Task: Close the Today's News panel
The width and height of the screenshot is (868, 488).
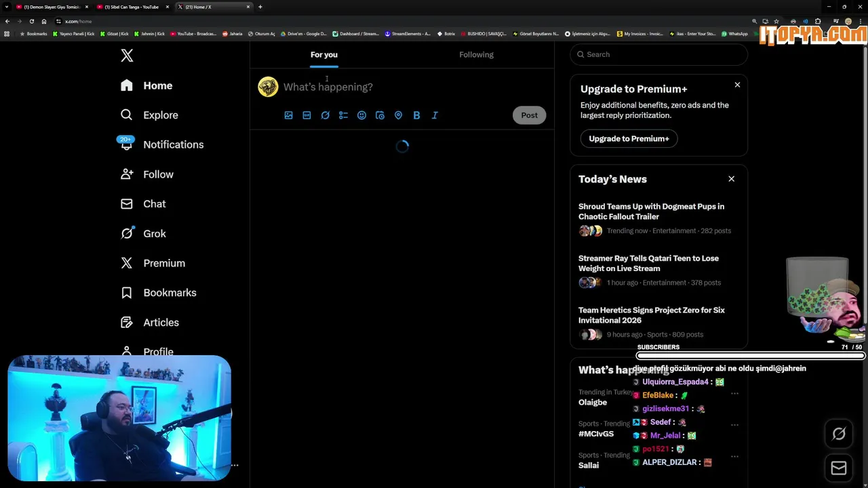Action: [x=731, y=179]
